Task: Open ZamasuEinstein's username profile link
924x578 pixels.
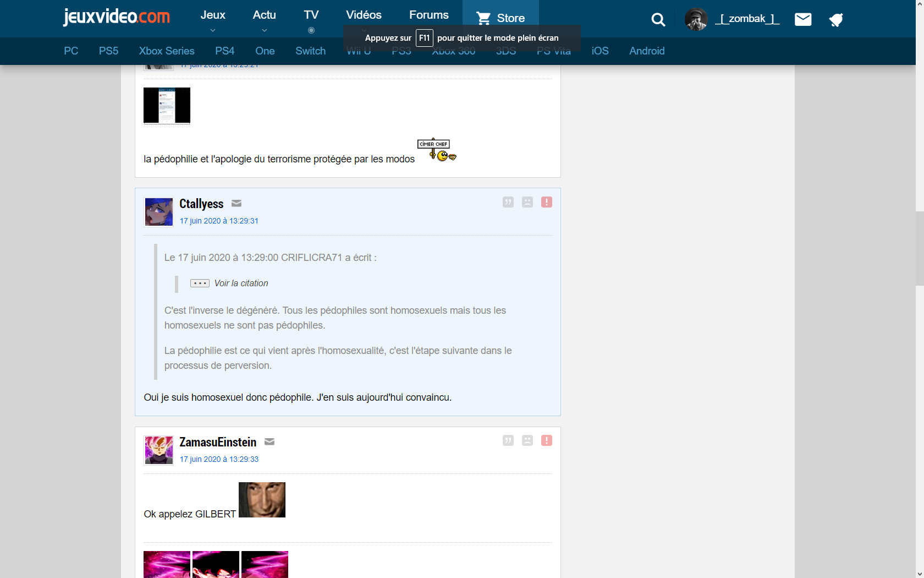Action: [x=218, y=442]
